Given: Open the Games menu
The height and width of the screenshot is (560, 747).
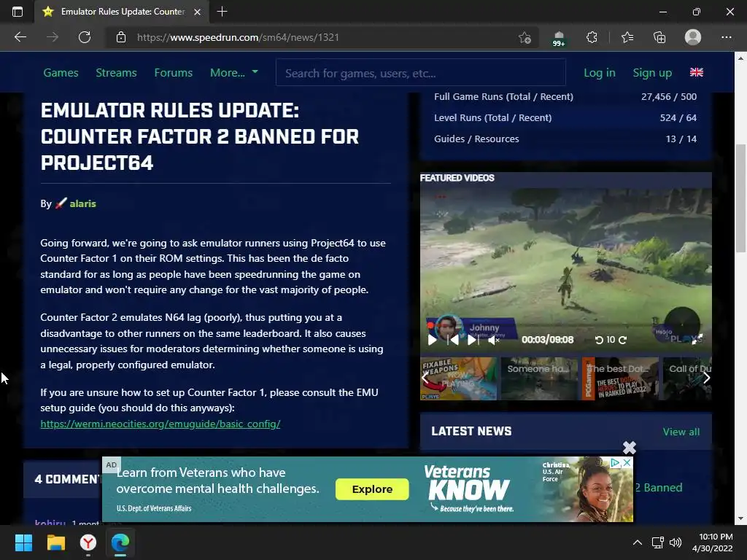Looking at the screenshot, I should tap(61, 73).
